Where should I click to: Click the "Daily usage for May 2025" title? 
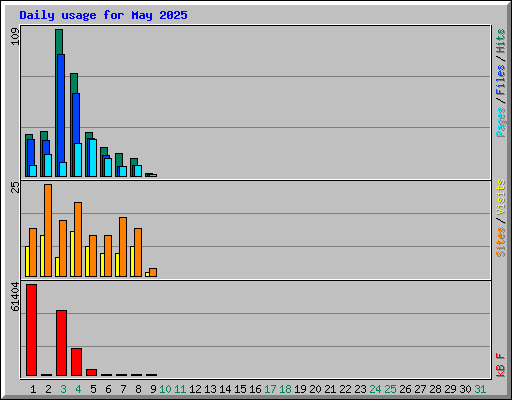[103, 15]
